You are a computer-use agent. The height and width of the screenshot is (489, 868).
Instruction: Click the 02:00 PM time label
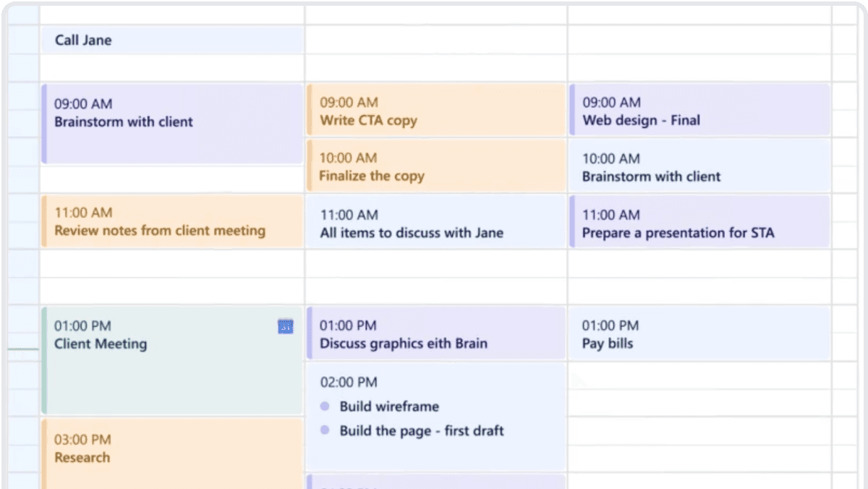point(349,382)
